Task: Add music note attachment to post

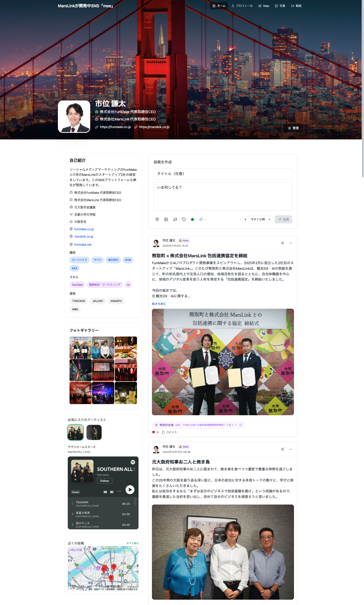Action: click(175, 219)
